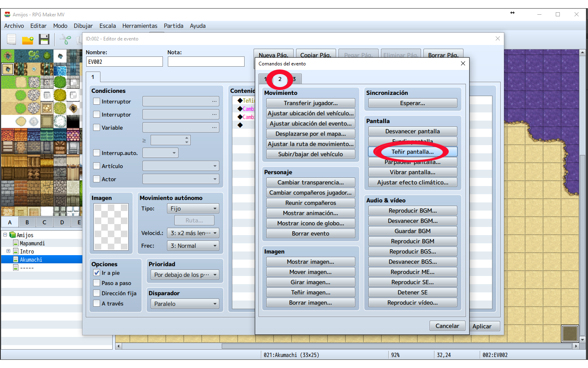
Task: Click the New Project document icon
Action: [x=11, y=40]
